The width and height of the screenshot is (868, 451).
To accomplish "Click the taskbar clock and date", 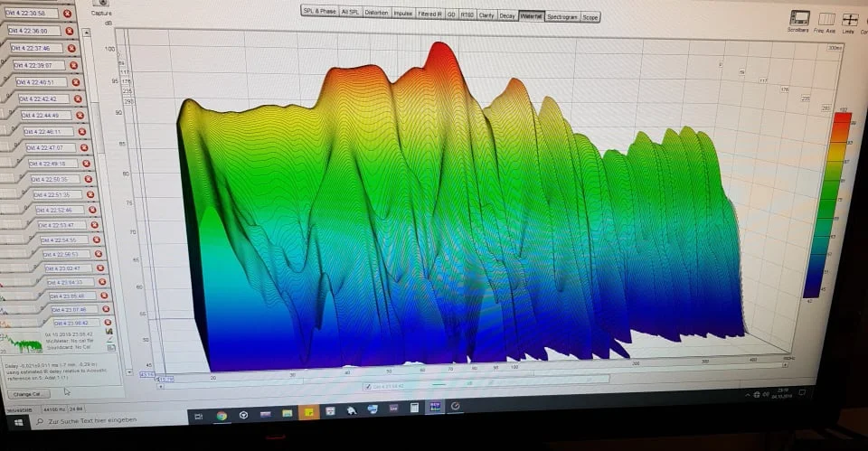I will click(782, 393).
